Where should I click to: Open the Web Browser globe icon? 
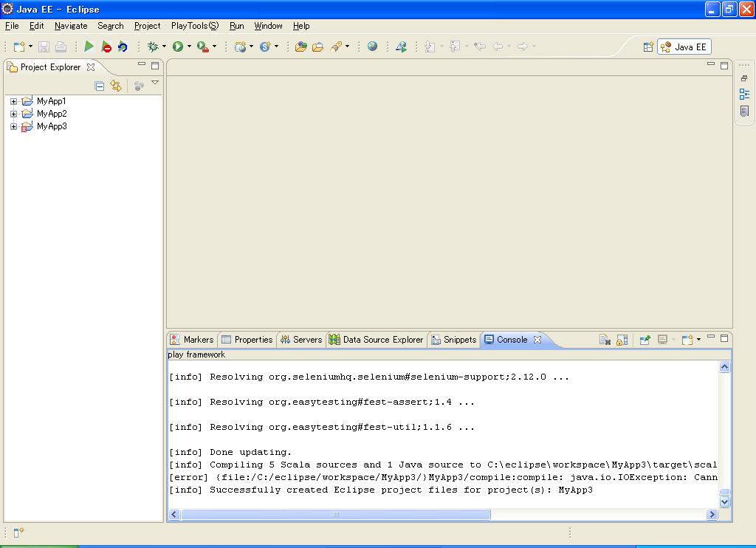(x=372, y=47)
